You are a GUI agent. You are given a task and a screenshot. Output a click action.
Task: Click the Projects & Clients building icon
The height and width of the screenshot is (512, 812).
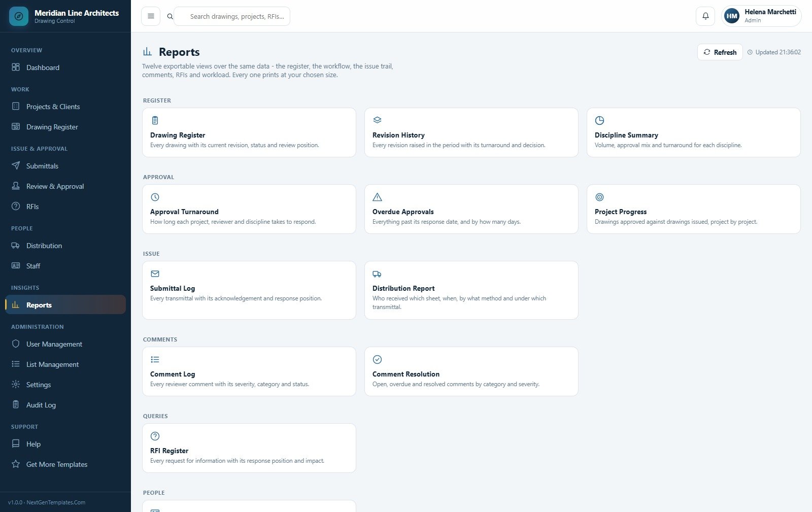pyautogui.click(x=16, y=106)
